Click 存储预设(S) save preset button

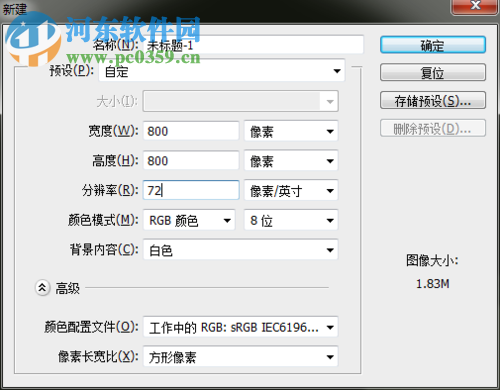(x=433, y=100)
